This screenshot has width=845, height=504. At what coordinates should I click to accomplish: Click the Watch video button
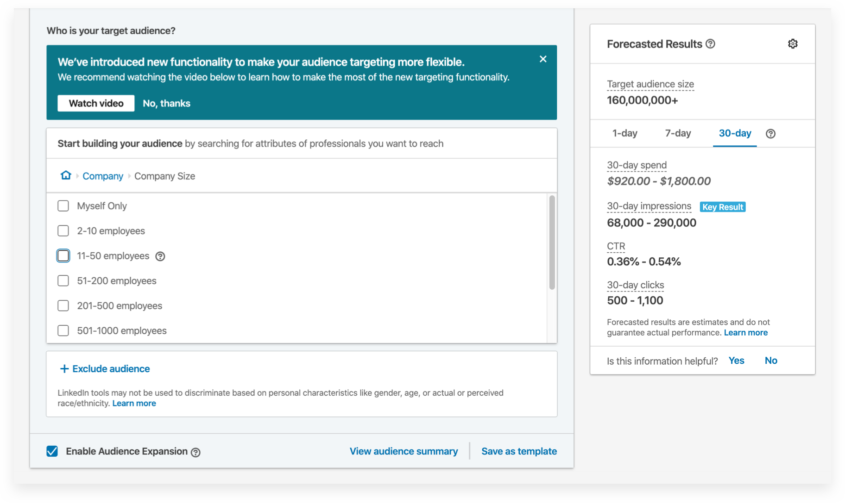[96, 103]
